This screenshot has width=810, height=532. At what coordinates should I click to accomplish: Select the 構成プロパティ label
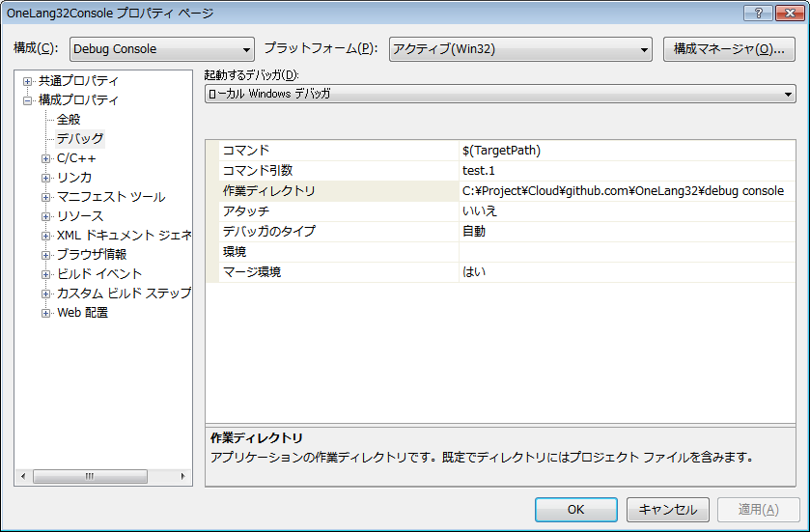click(78, 100)
